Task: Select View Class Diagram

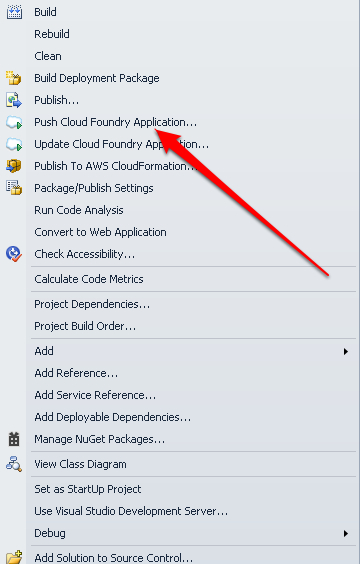Action: 80,464
